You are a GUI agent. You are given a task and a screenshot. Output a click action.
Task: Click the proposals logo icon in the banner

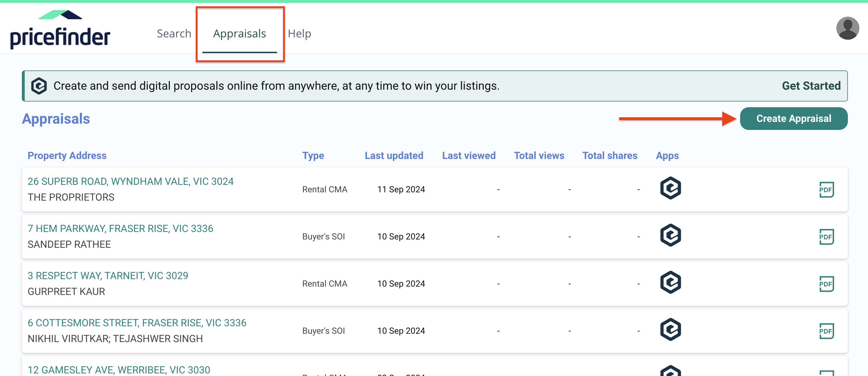point(39,86)
